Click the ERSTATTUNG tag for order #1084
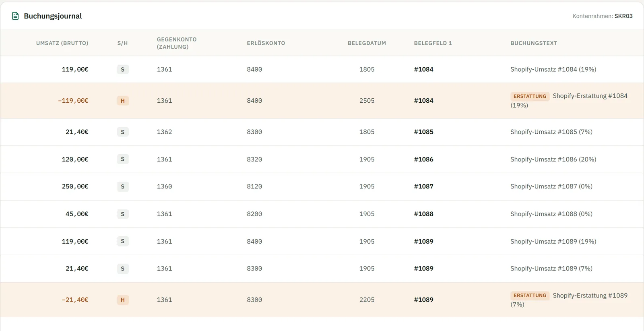The height and width of the screenshot is (331, 644). pyautogui.click(x=530, y=96)
